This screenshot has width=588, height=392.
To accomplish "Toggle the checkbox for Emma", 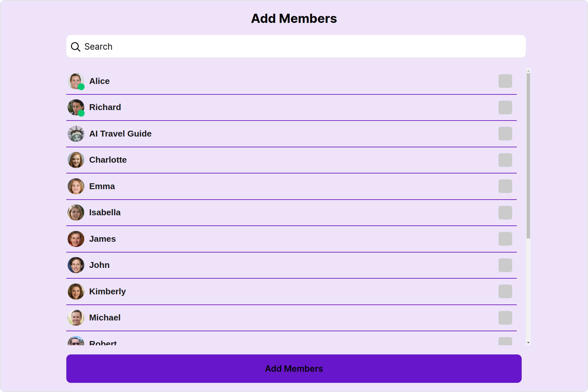I will (505, 186).
